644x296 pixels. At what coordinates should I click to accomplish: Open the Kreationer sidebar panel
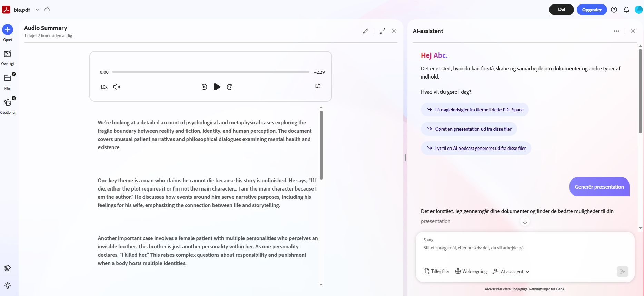(x=8, y=106)
